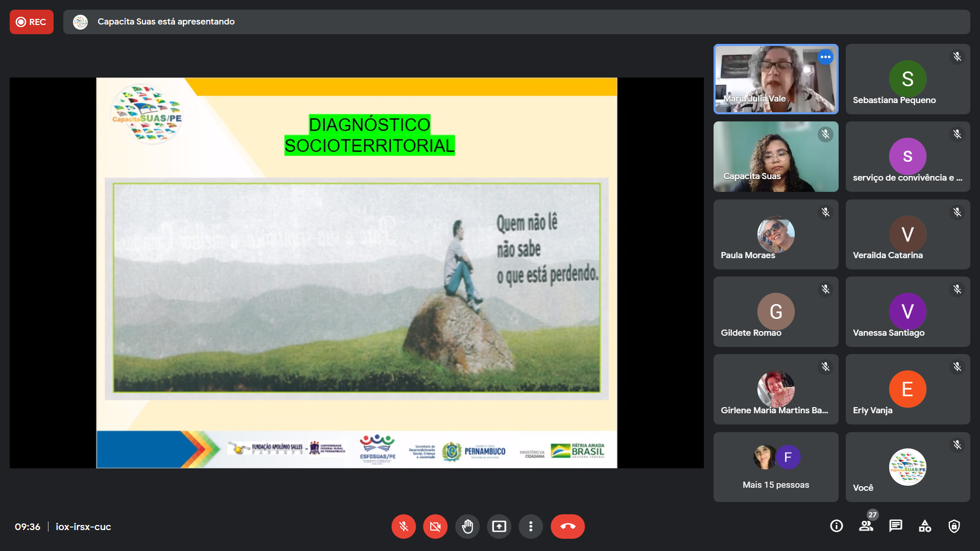Image resolution: width=980 pixels, height=551 pixels.
Task: Show participants list people icon
Action: click(x=866, y=526)
